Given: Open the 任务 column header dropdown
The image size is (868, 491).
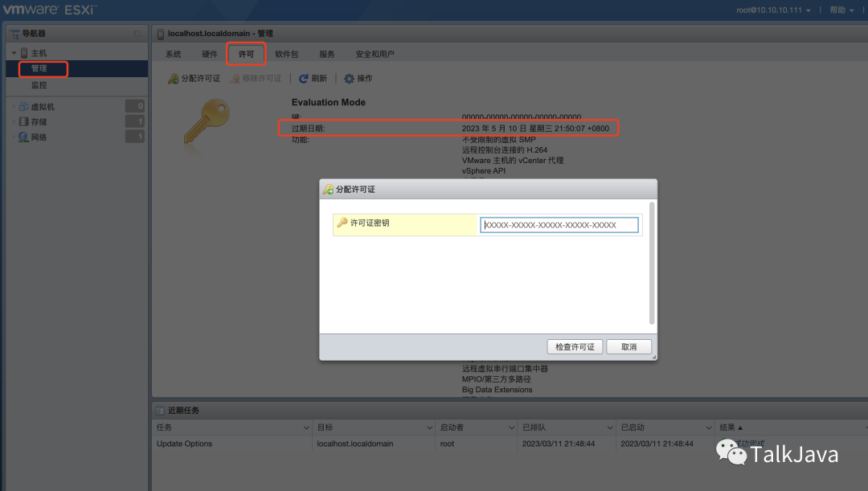Looking at the screenshot, I should [x=305, y=427].
